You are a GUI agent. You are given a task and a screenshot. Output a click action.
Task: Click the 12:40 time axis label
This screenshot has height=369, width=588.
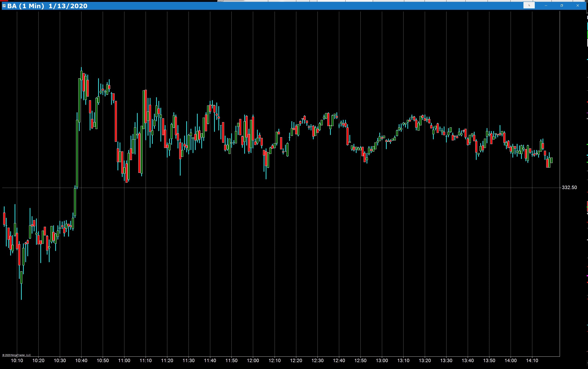(x=339, y=361)
